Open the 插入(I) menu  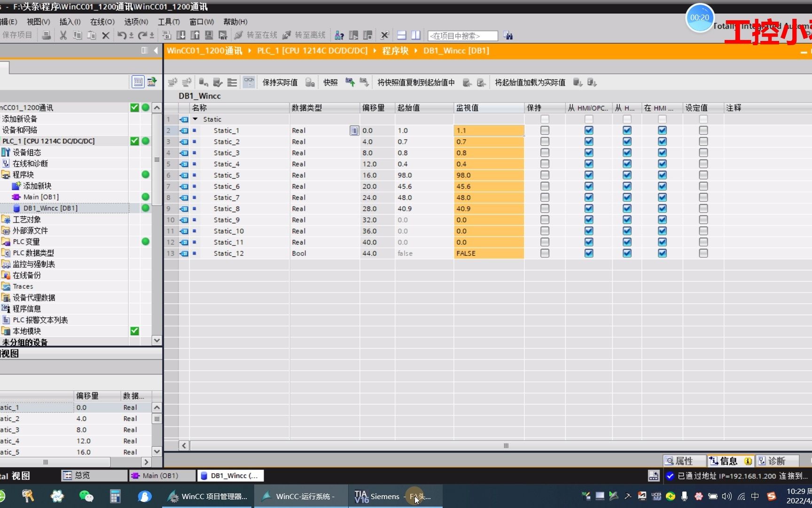point(70,22)
